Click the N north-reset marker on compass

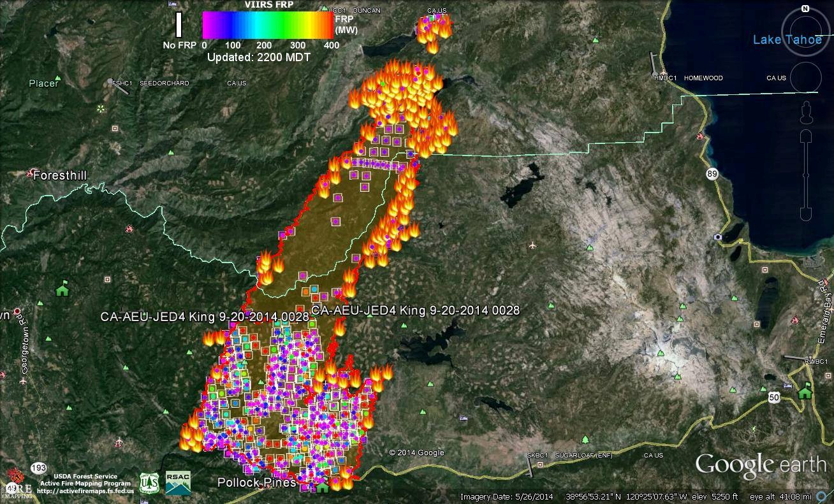805,9
